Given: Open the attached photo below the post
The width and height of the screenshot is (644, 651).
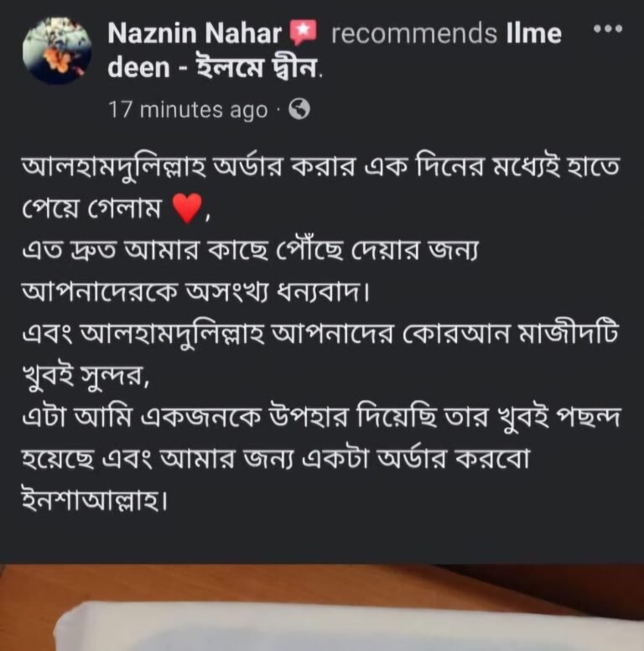Looking at the screenshot, I should coord(322,607).
